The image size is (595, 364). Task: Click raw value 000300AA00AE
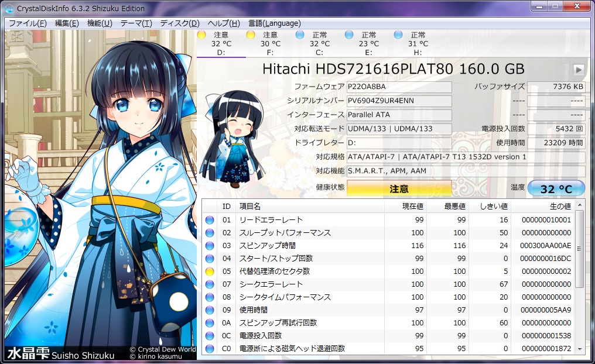(546, 246)
